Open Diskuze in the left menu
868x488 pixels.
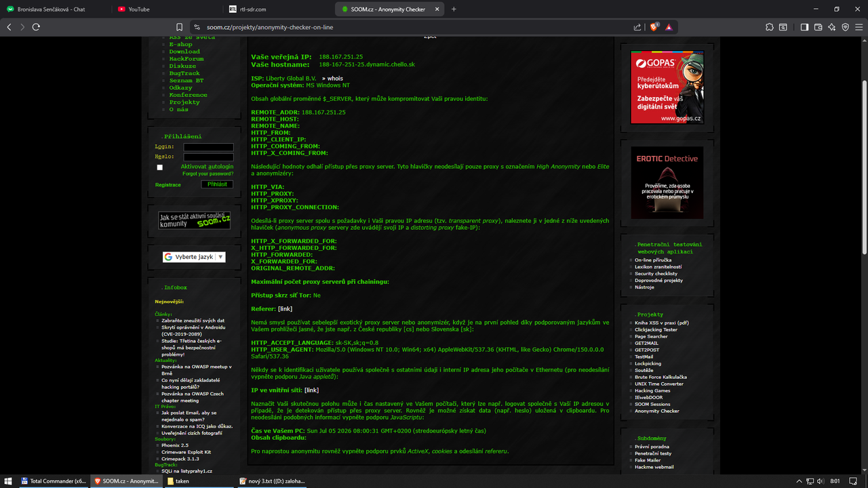(182, 66)
